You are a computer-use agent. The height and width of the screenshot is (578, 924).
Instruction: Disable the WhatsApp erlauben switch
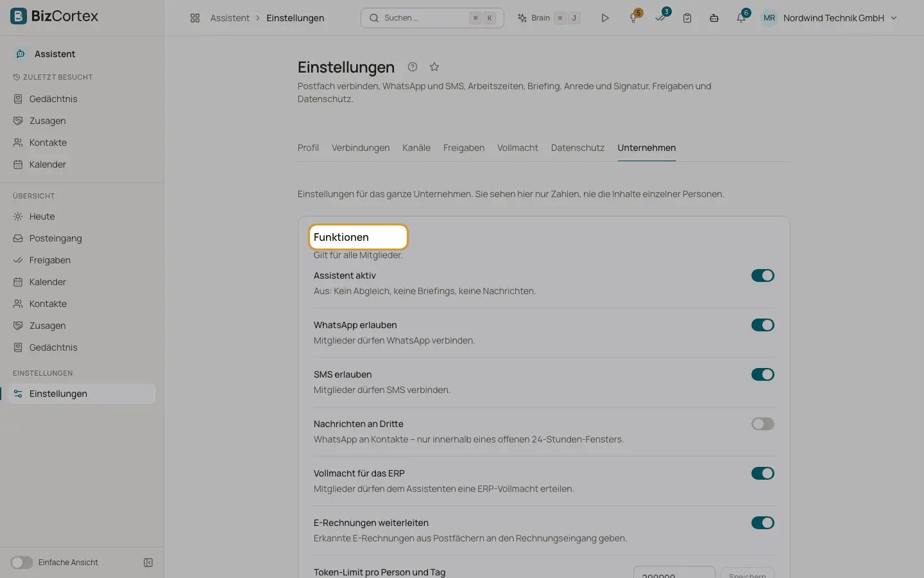point(763,325)
